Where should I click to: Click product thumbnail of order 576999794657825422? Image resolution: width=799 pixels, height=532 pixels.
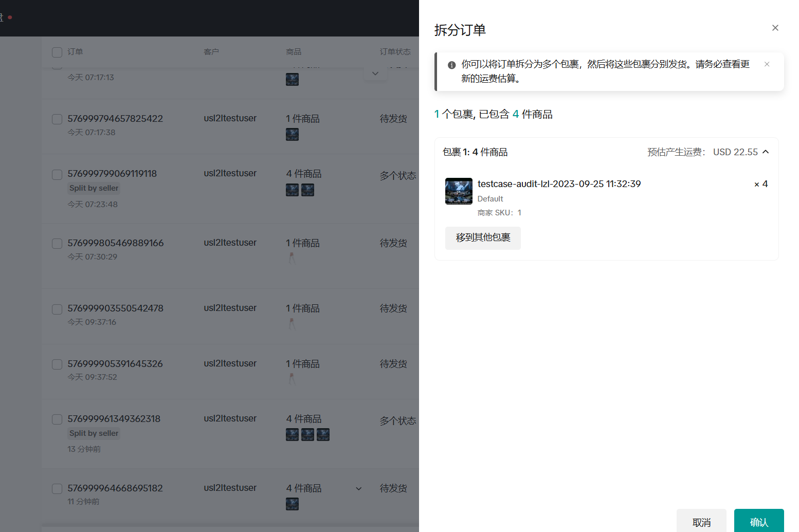(x=292, y=135)
